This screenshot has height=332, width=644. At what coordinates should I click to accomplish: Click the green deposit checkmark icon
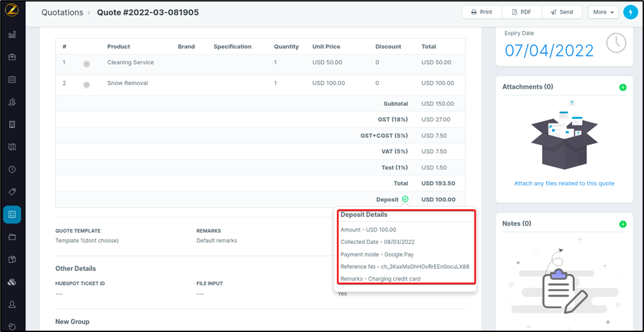[x=405, y=199]
